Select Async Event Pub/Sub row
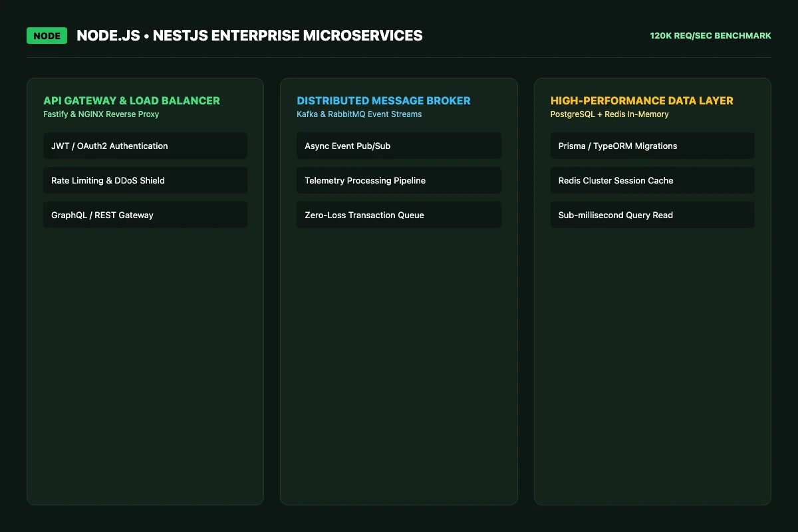Image resolution: width=798 pixels, height=532 pixels. pos(399,146)
